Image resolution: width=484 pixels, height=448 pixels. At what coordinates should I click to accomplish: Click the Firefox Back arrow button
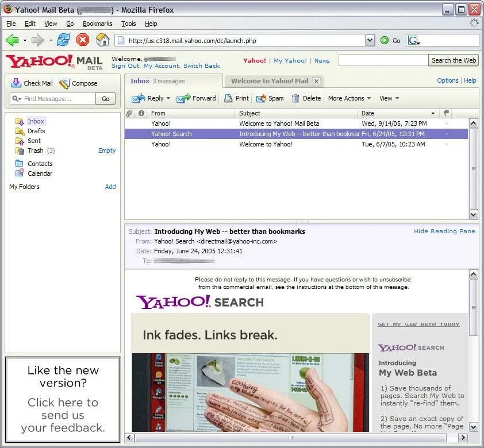[12, 40]
